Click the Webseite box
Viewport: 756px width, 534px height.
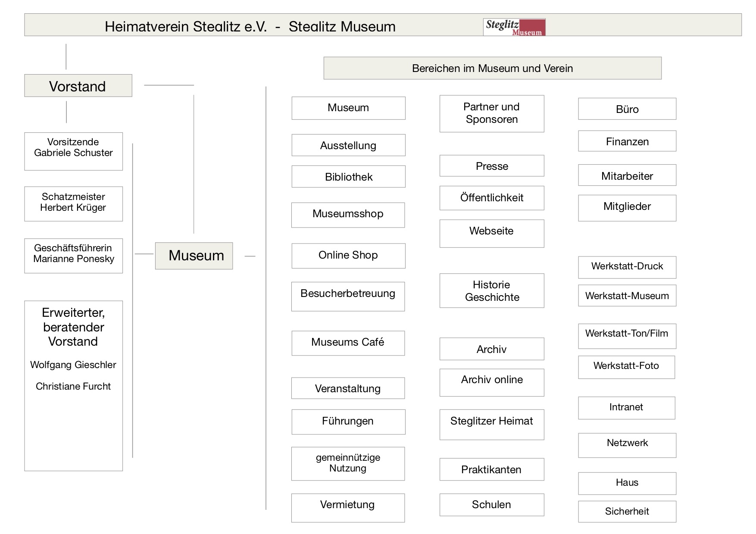click(x=492, y=233)
